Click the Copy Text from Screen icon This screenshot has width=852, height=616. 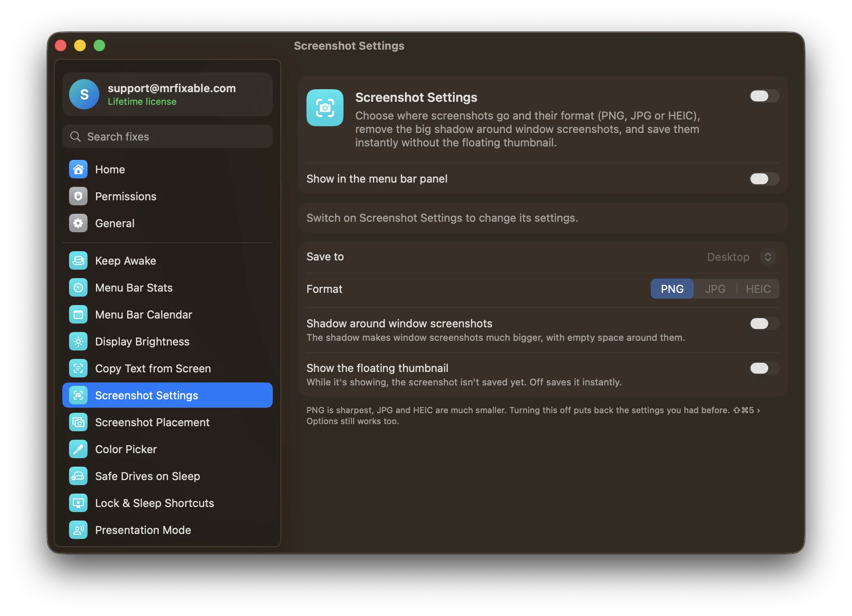click(x=78, y=368)
